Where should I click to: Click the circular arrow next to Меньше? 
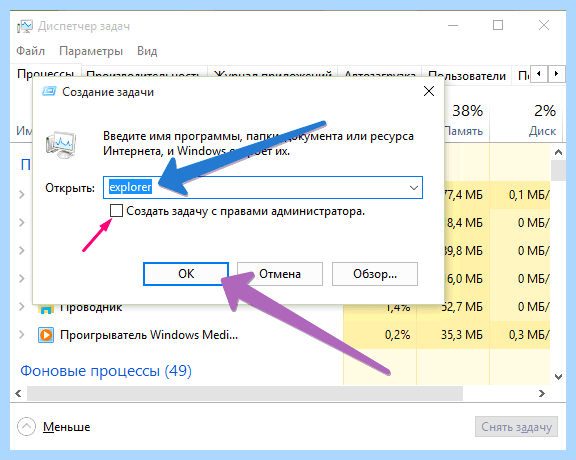click(26, 427)
